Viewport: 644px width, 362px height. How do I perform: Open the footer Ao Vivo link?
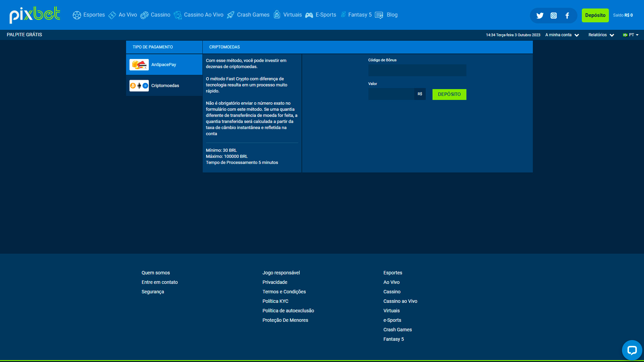point(391,282)
